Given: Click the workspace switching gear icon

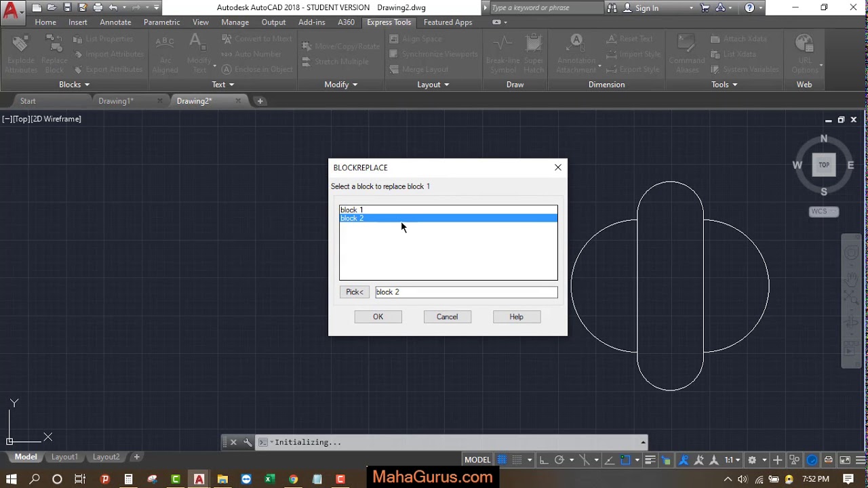Looking at the screenshot, I should click(x=751, y=460).
